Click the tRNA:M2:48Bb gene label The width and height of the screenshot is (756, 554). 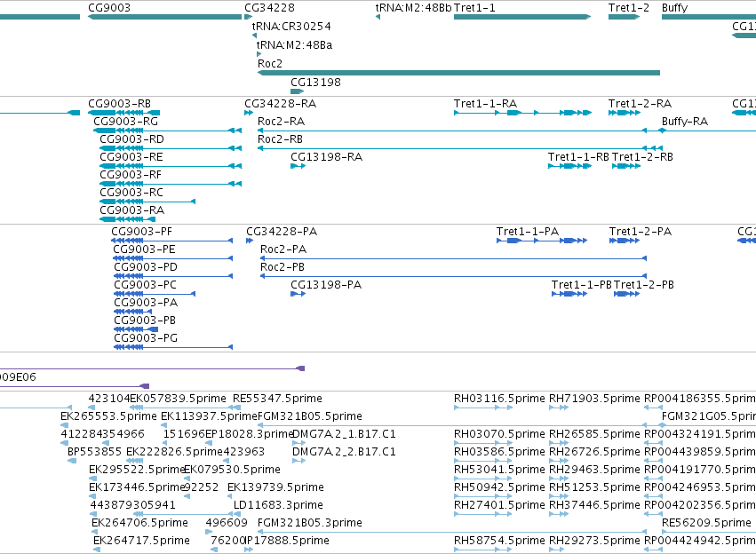point(413,8)
